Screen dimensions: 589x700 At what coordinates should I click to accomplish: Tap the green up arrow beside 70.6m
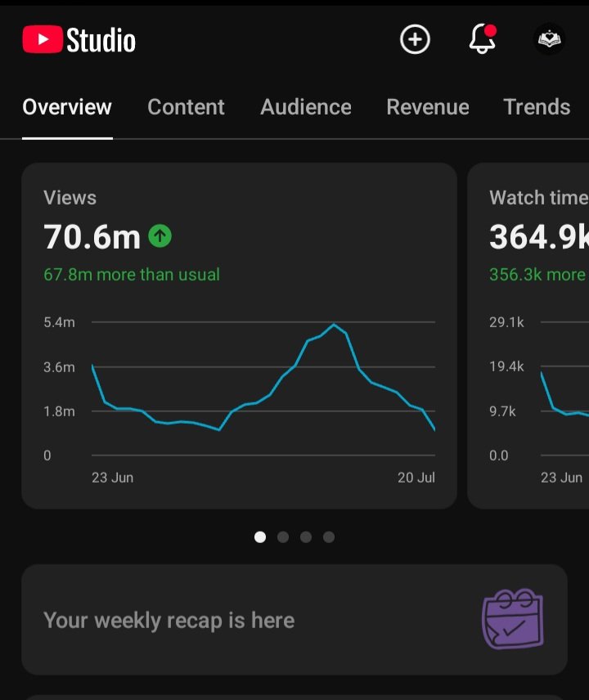point(160,236)
